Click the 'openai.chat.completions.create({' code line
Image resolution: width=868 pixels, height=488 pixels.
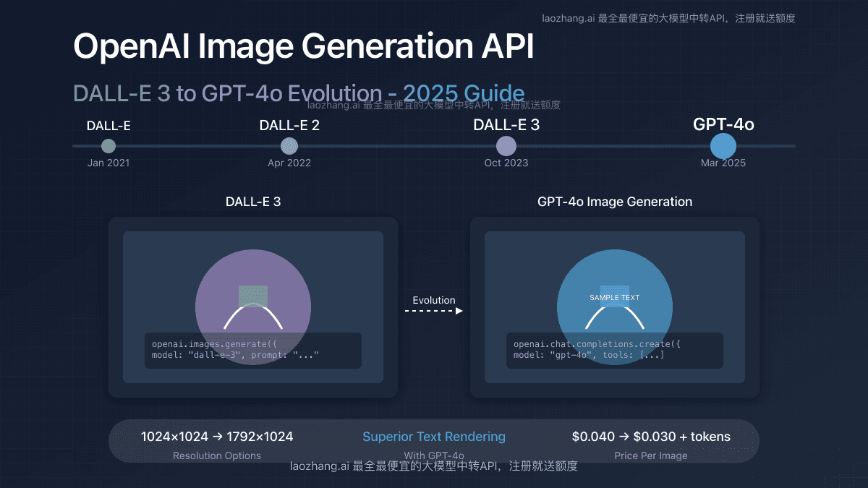tap(597, 344)
